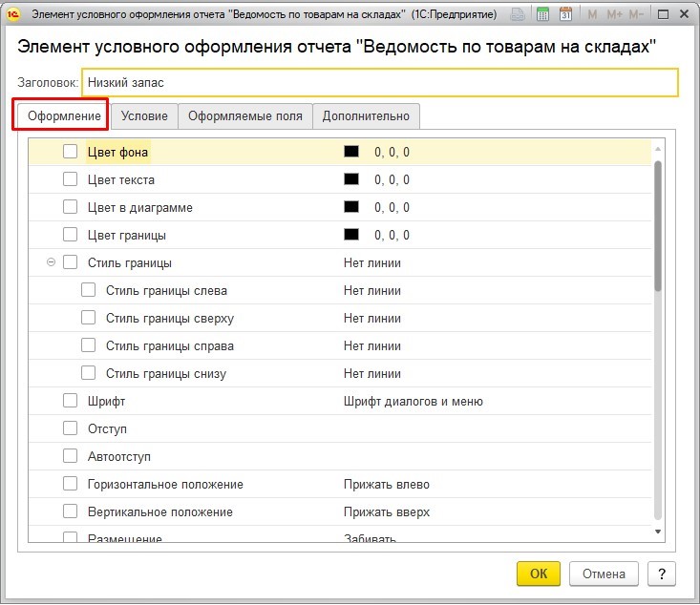The image size is (700, 605).
Task: Enable the Автоотступ checkbox
Action: click(70, 456)
